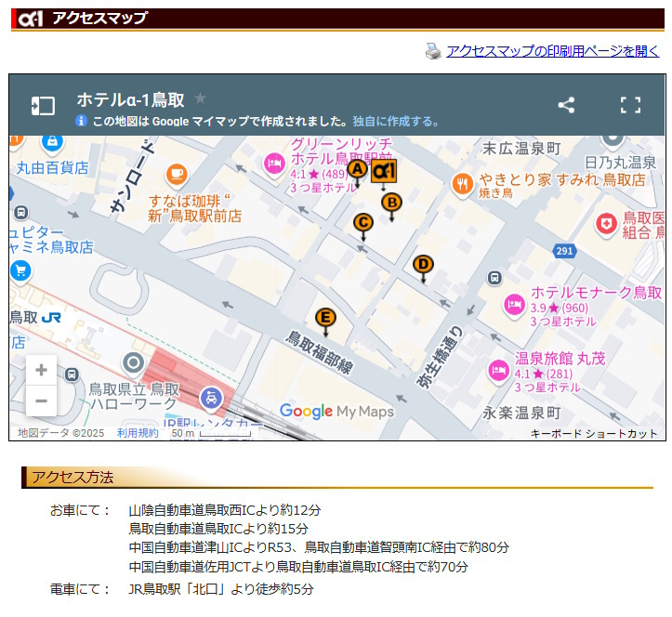Click the JR rental car pin
The image size is (672, 617).
pyautogui.click(x=211, y=399)
